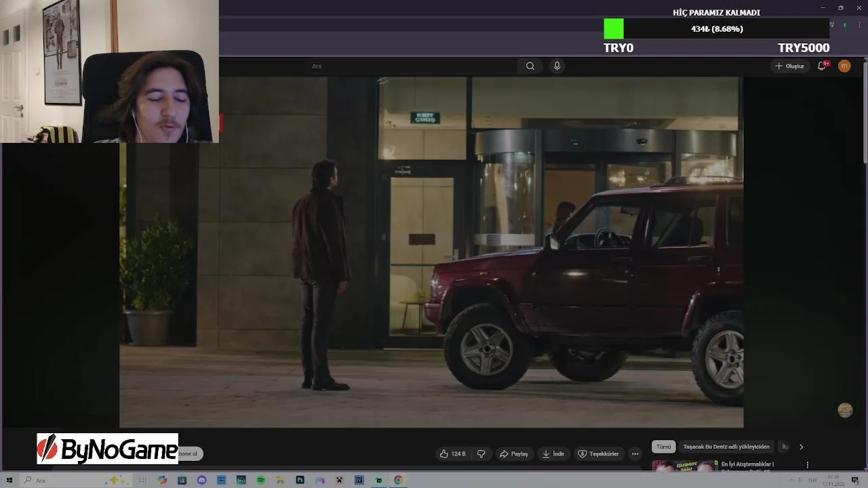Click the YouTube Ara search field
The height and width of the screenshot is (488, 868).
pyautogui.click(x=411, y=66)
